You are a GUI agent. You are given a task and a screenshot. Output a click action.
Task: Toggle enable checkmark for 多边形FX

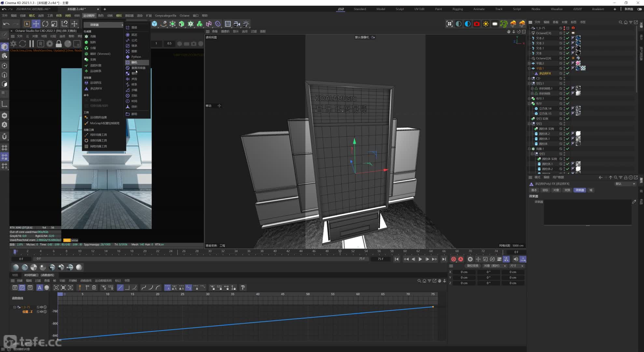(568, 73)
